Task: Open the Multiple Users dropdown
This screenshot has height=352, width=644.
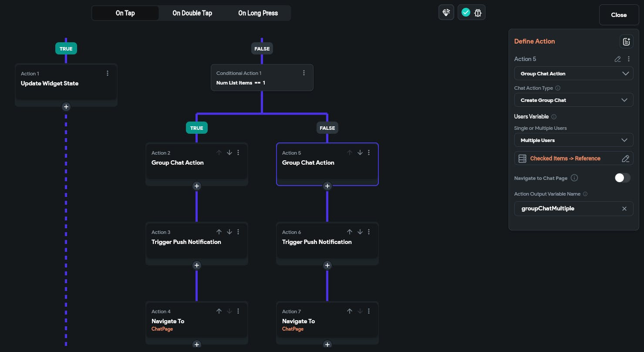Action: point(573,140)
